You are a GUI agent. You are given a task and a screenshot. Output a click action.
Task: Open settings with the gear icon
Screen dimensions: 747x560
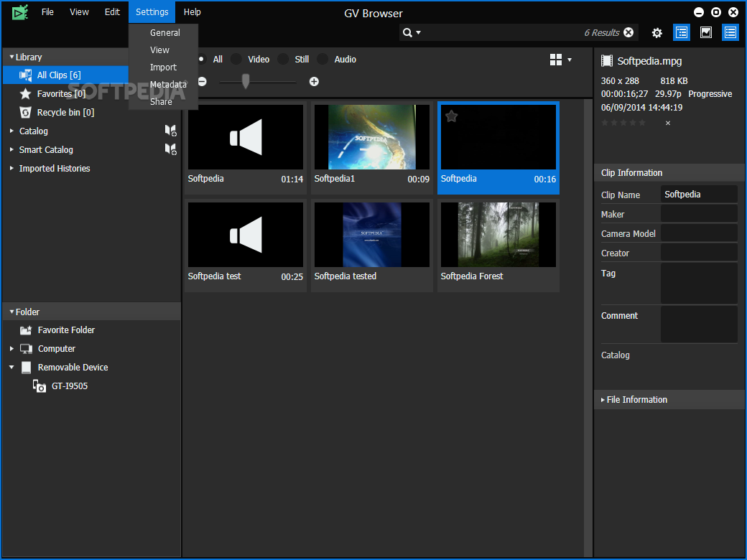pyautogui.click(x=657, y=33)
